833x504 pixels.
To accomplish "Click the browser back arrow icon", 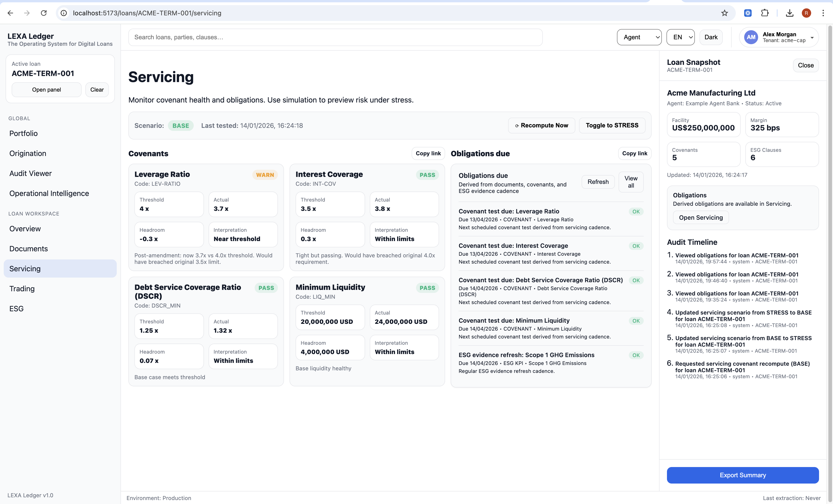I will (10, 13).
